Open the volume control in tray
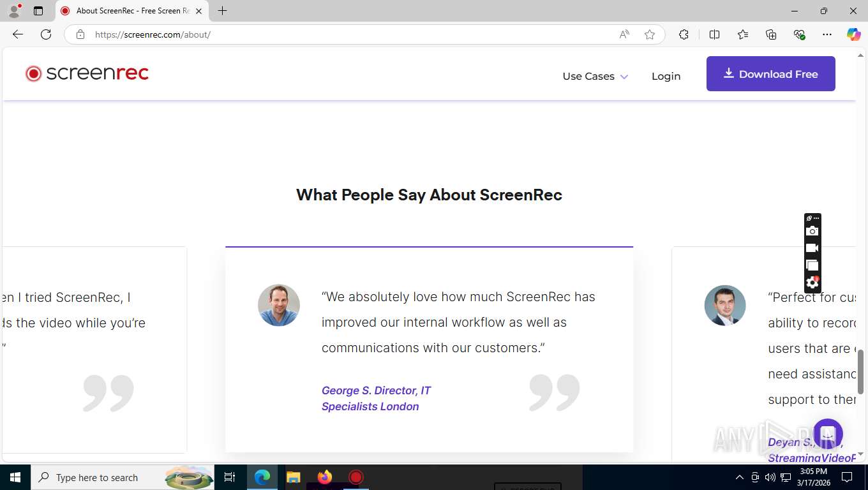This screenshot has width=868, height=490. 770,477
